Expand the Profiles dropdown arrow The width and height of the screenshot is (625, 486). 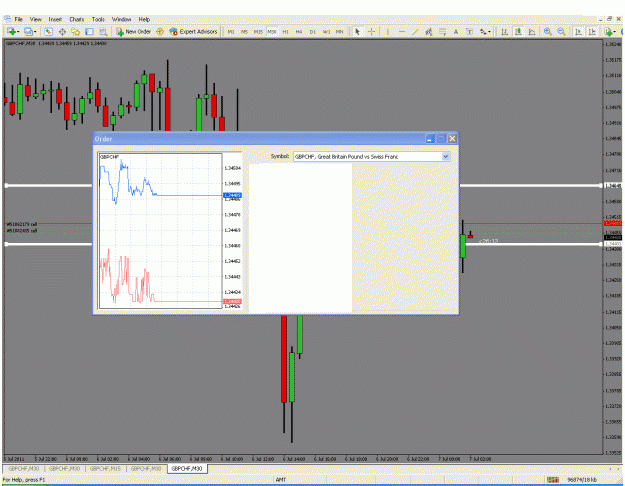click(x=35, y=31)
